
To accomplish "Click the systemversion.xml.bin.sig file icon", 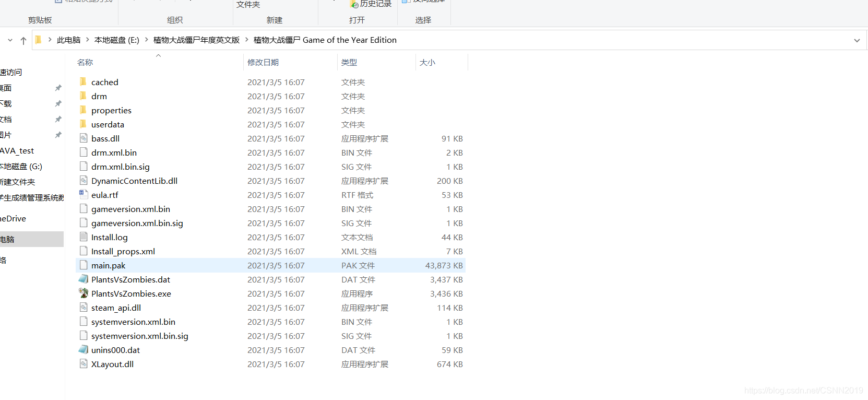I will pos(84,335).
